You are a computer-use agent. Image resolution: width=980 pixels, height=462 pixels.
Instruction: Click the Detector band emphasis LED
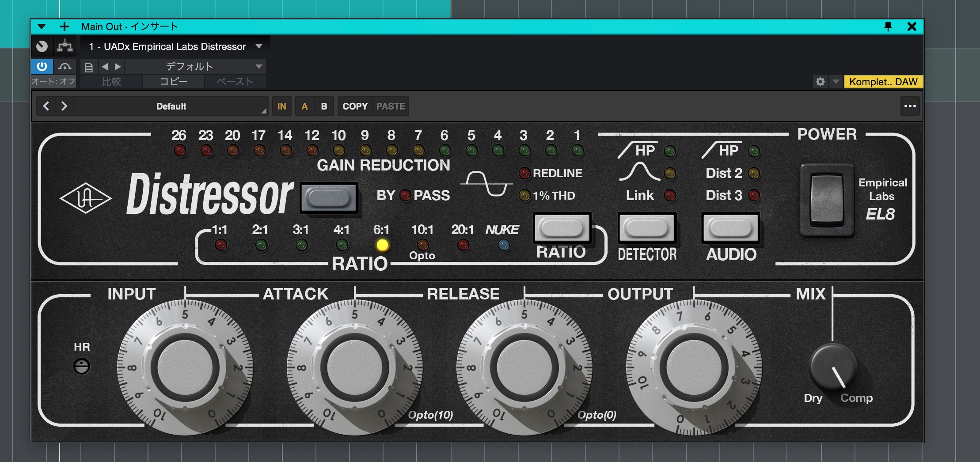point(670,173)
